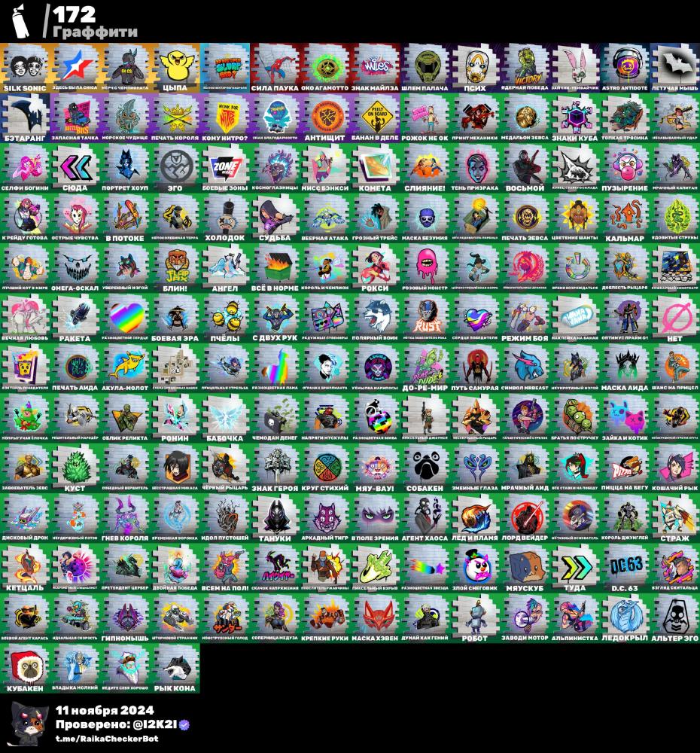Choose the ХОЛОДОК graffiti
This screenshot has height=753, width=700.
coord(224,217)
